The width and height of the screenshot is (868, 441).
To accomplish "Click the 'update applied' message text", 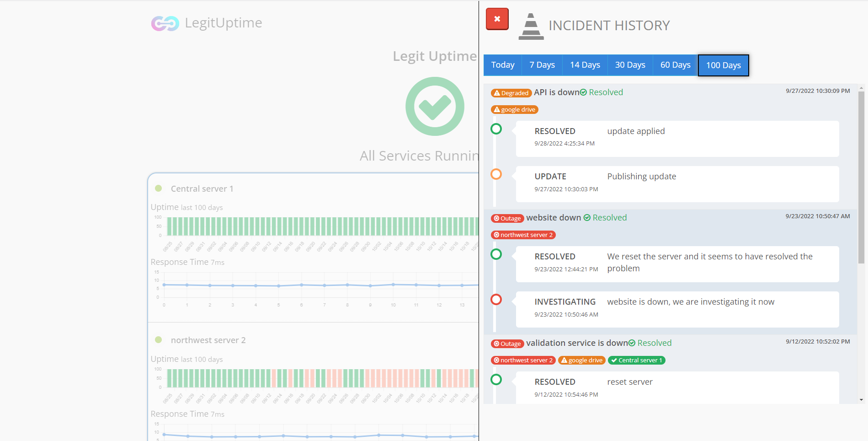I will point(636,131).
